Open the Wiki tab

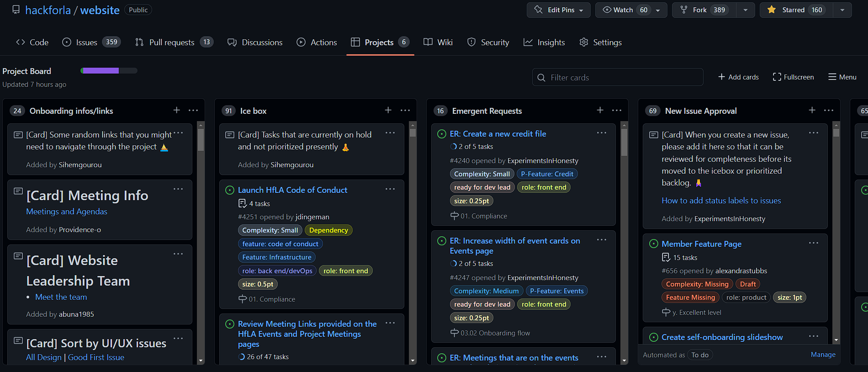438,42
